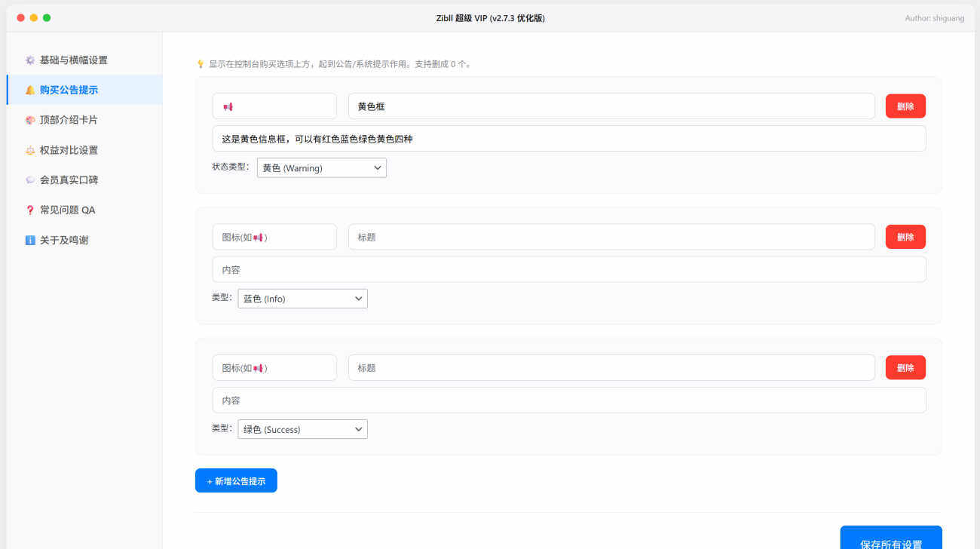Open the 绿色 (Success) type dropdown
980x549 pixels.
(x=302, y=430)
